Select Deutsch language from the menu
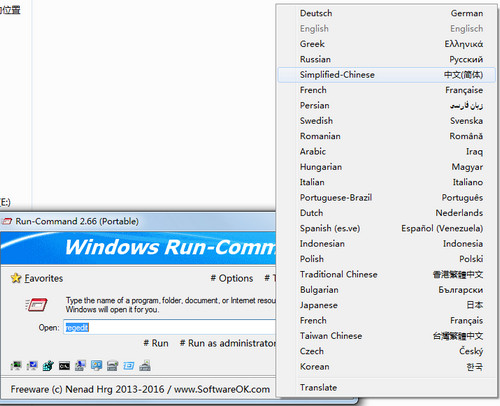This screenshot has height=406, width=500. pyautogui.click(x=387, y=13)
